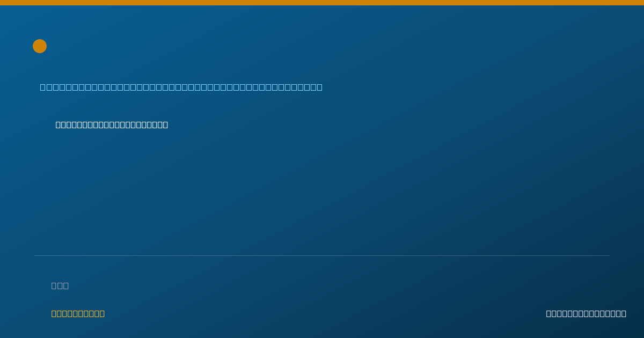
Task: Select the orange dot above the headline
Action: pyautogui.click(x=40, y=46)
